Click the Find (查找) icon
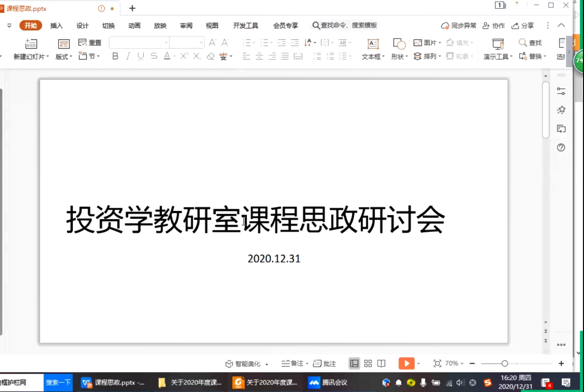 point(523,43)
